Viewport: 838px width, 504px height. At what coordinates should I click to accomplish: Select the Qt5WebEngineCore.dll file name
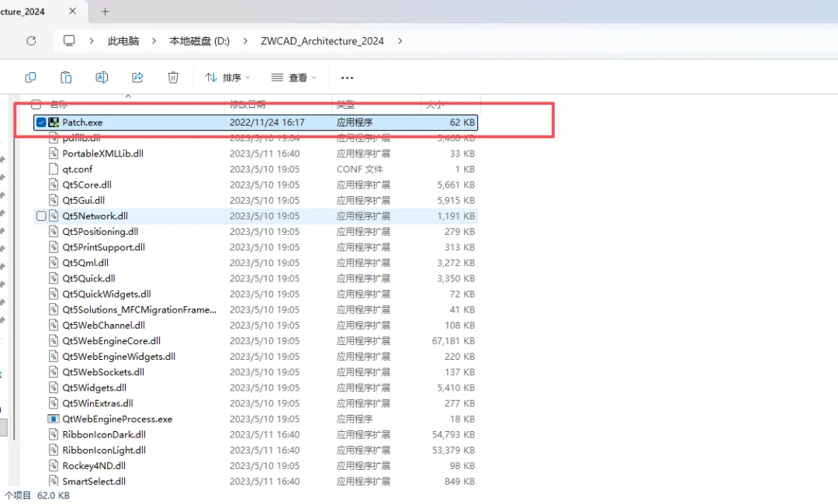pyautogui.click(x=111, y=341)
